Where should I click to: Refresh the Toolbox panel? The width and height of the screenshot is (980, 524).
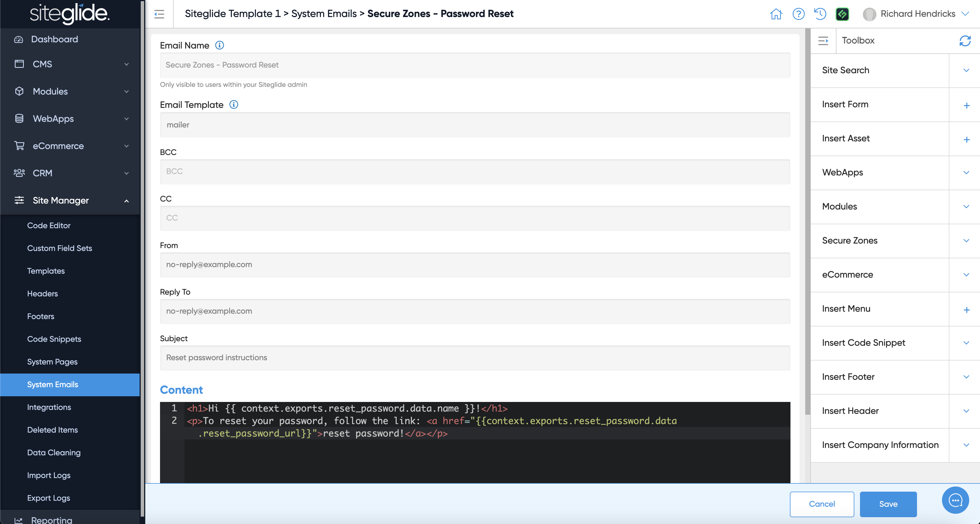point(965,40)
